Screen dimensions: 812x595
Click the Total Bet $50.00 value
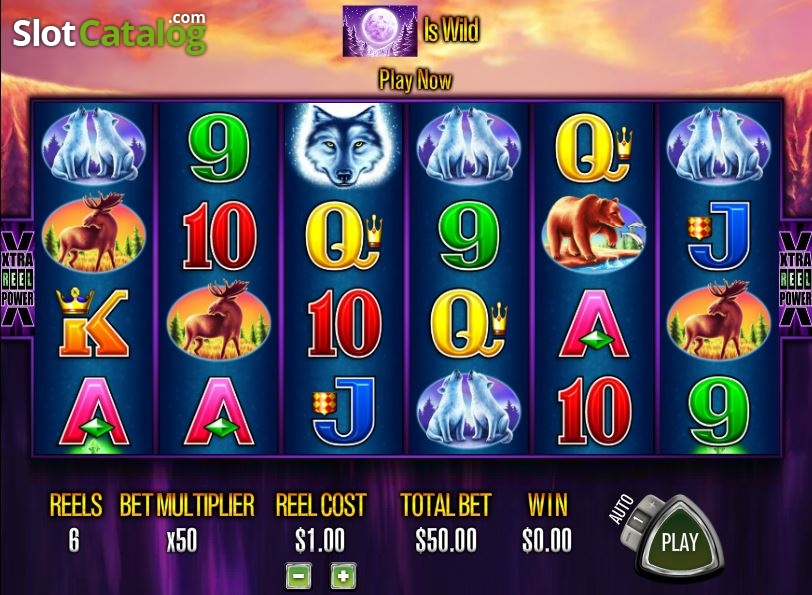pyautogui.click(x=446, y=541)
